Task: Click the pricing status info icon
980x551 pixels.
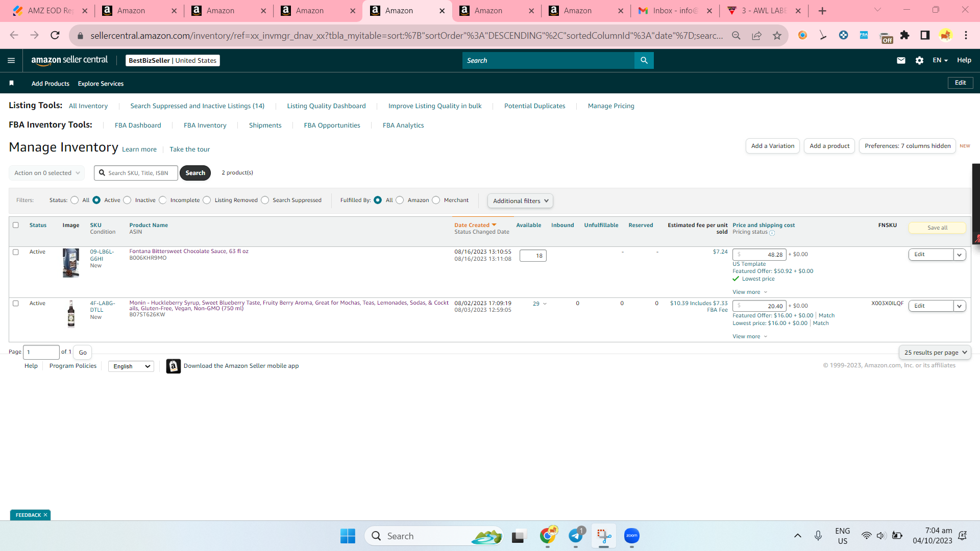Action: 772,233
